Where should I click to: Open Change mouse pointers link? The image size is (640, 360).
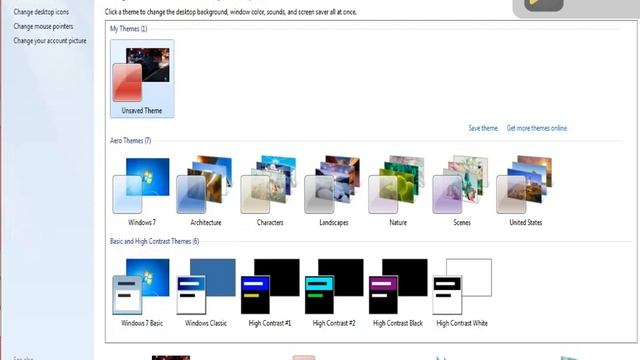point(43,26)
